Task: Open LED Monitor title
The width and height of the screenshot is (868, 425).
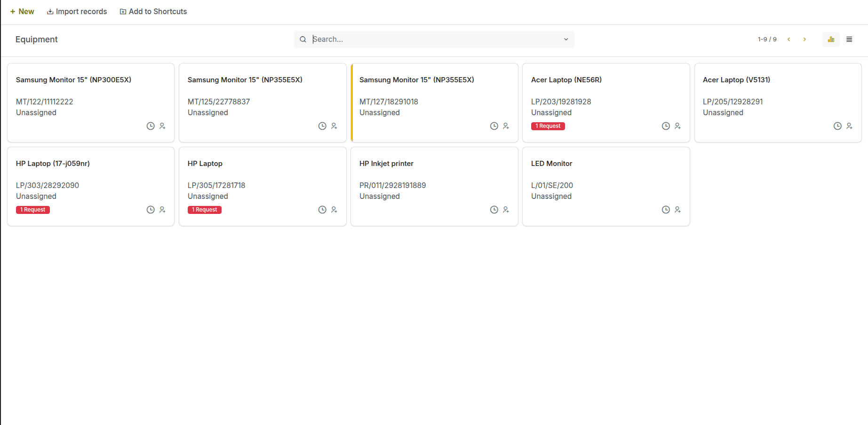Action: pyautogui.click(x=551, y=164)
